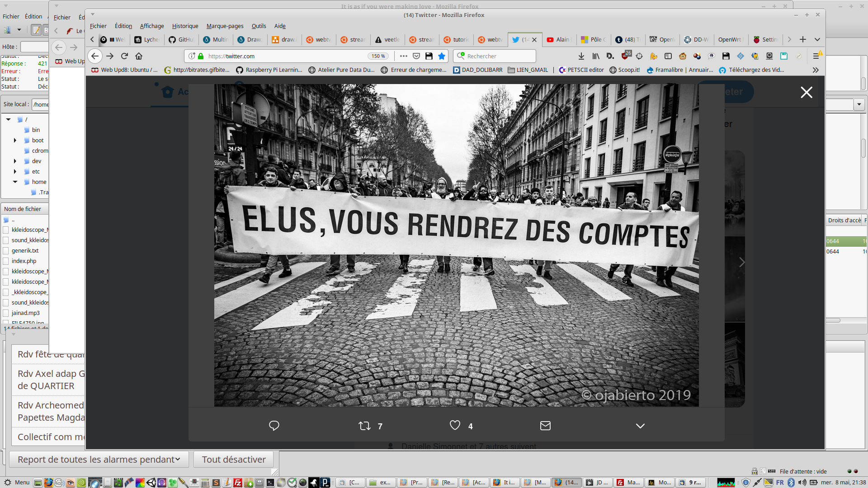The height and width of the screenshot is (488, 868).
Task: Click the retweet icon under photo
Action: click(x=364, y=426)
